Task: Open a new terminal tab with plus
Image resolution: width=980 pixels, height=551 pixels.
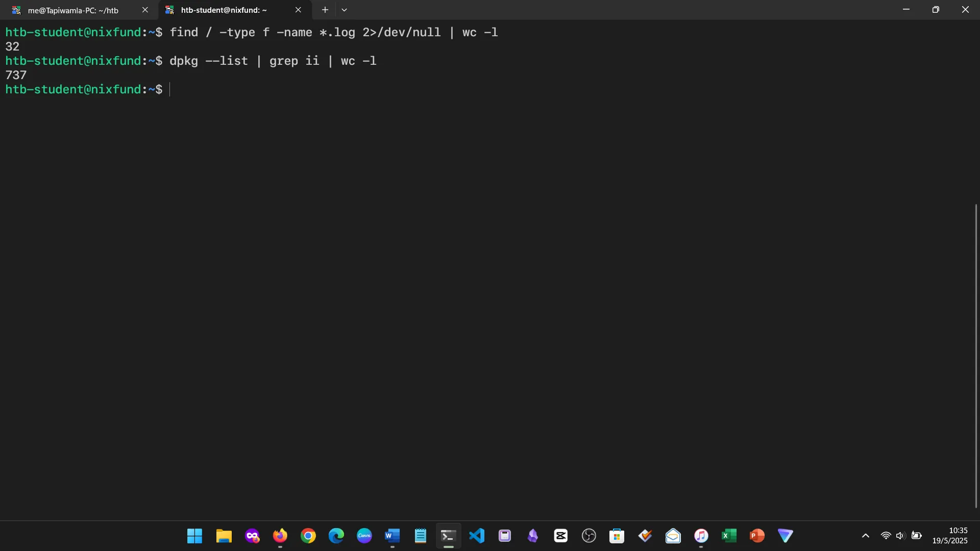Action: (x=325, y=10)
